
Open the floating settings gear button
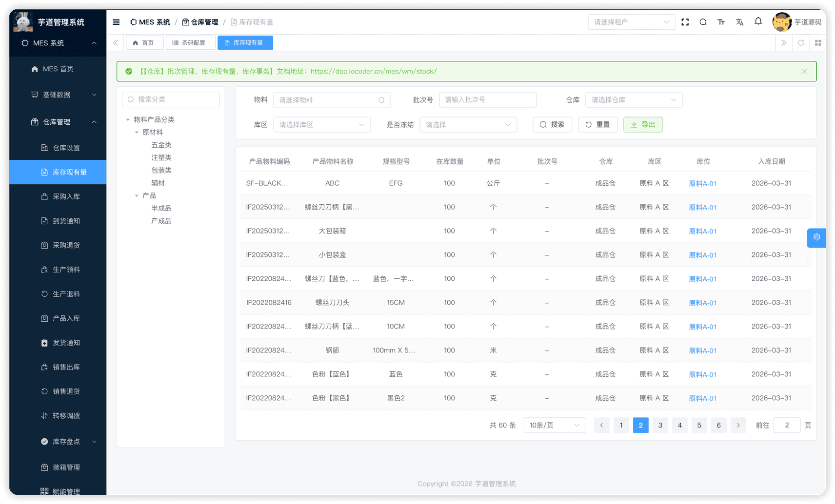(816, 237)
